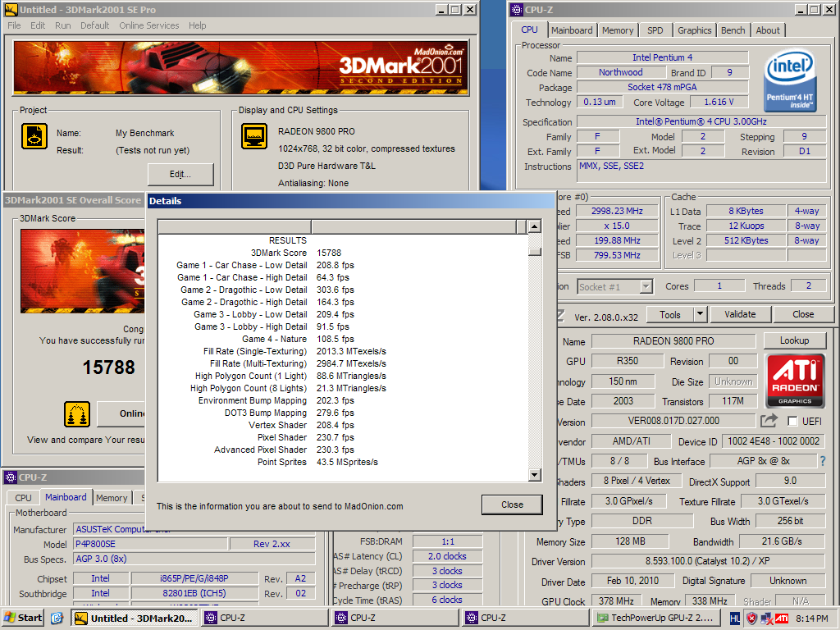Select the CPU tab in lower-left CPU-Z

[23, 498]
